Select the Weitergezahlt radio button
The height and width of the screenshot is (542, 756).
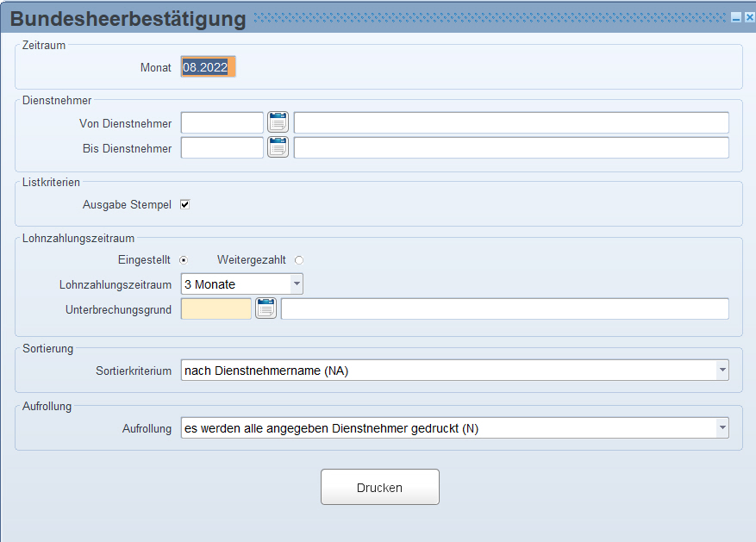(x=299, y=260)
